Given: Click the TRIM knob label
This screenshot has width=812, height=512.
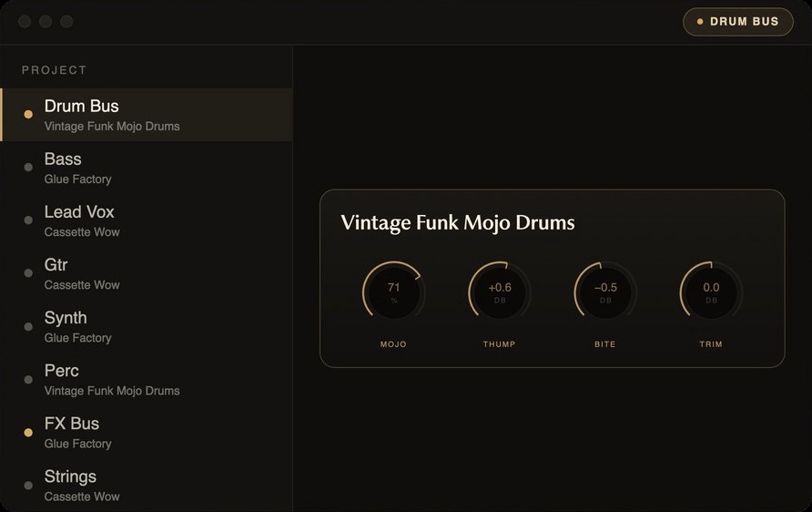Looking at the screenshot, I should click(710, 344).
